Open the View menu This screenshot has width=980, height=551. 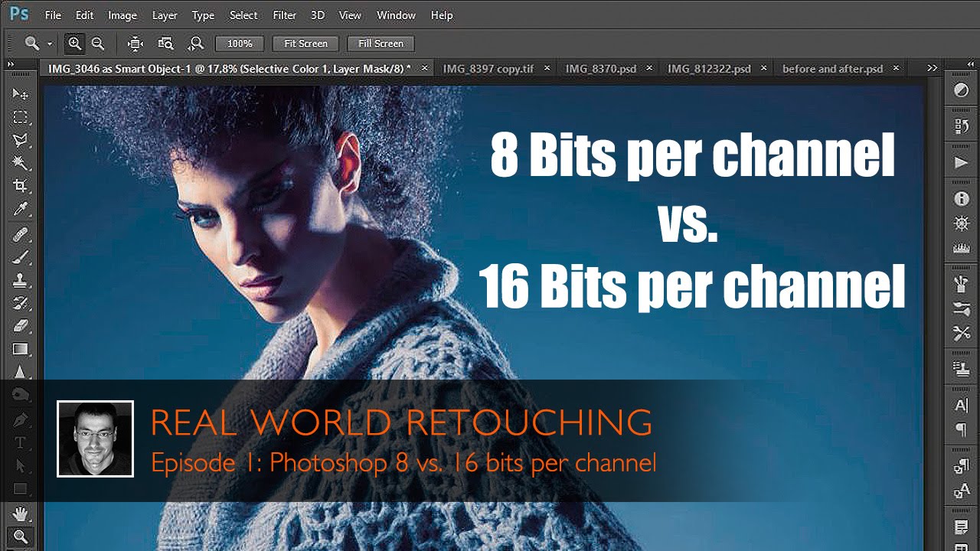tap(350, 15)
